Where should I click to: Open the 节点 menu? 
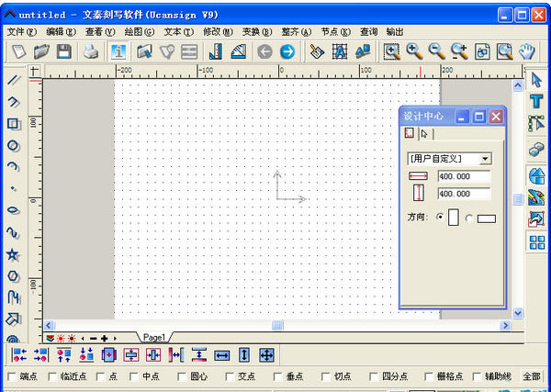point(335,31)
